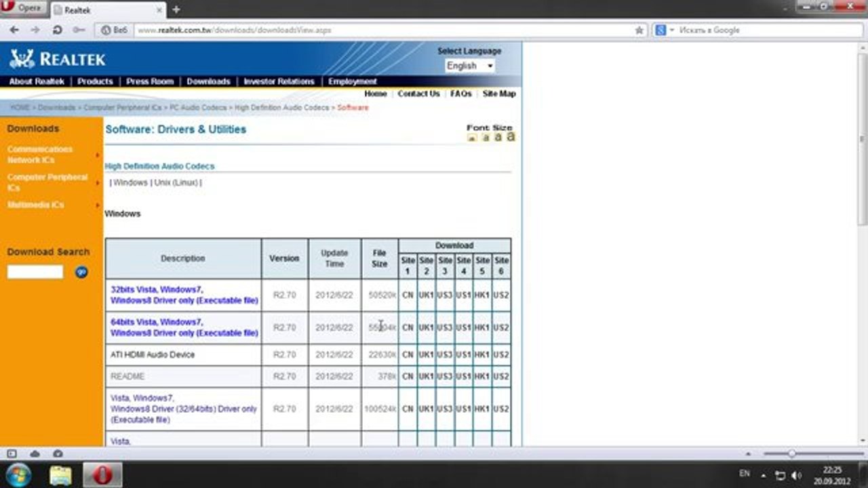Open the Windows Start menu
This screenshot has width=868, height=488.
[x=18, y=474]
